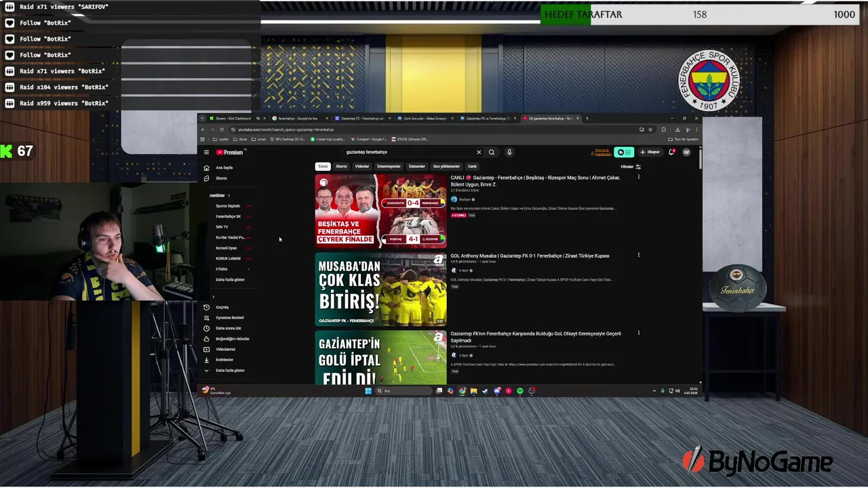Open Sports Digitale subscription channel

point(228,205)
